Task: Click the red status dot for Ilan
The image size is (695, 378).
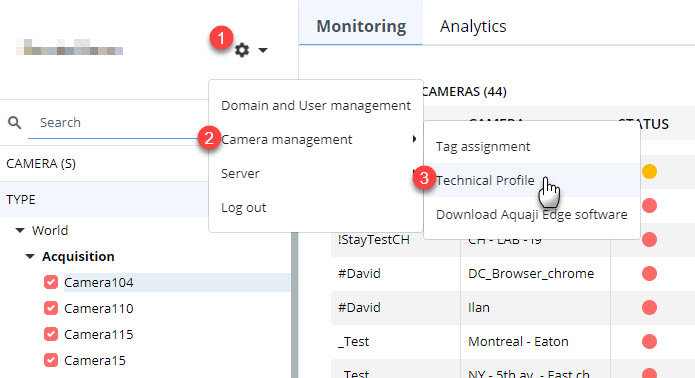Action: click(x=649, y=308)
